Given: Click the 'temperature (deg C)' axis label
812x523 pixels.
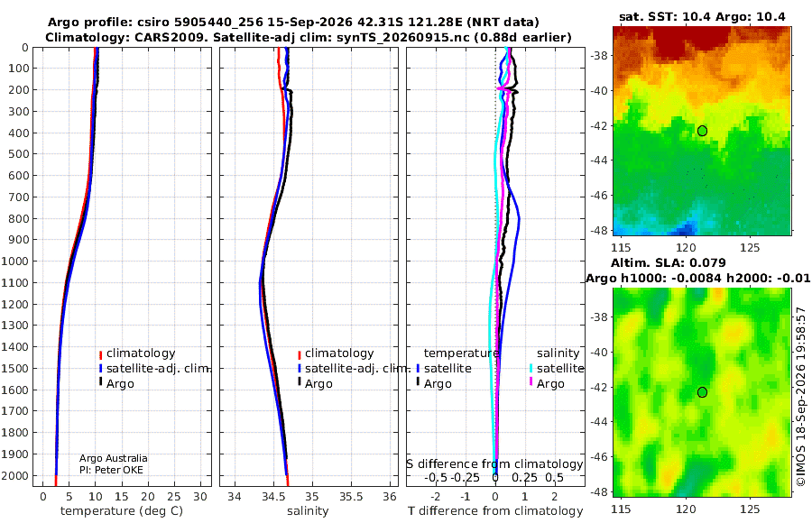Looking at the screenshot, I should [x=122, y=510].
